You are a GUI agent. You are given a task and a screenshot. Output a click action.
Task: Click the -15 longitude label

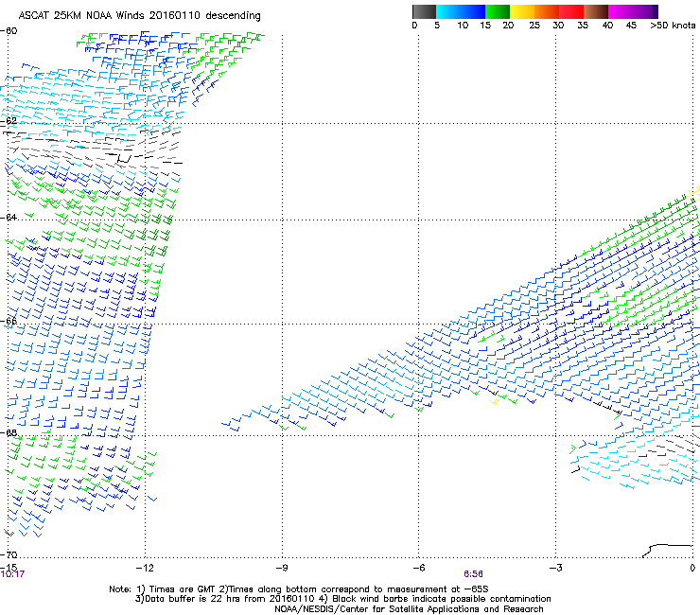pyautogui.click(x=9, y=568)
